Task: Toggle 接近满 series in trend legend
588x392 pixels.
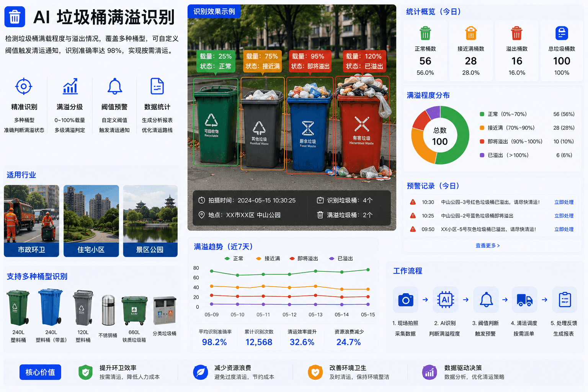Action: (x=268, y=258)
